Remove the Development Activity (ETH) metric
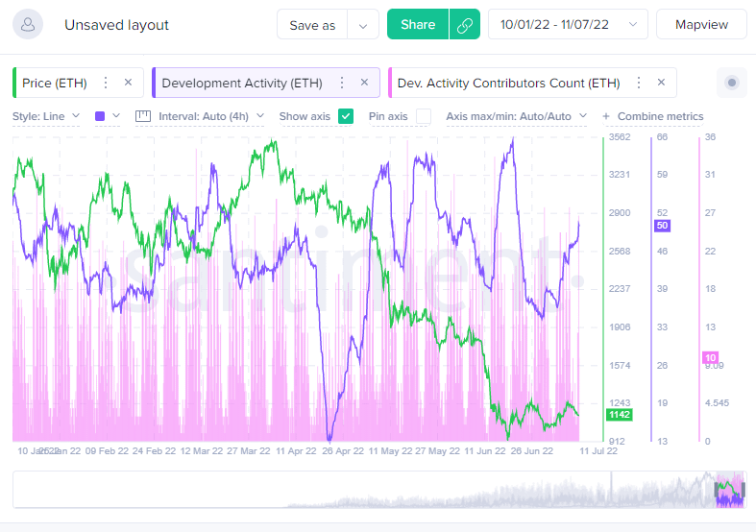Screen dimensions: 756x532 tap(364, 83)
